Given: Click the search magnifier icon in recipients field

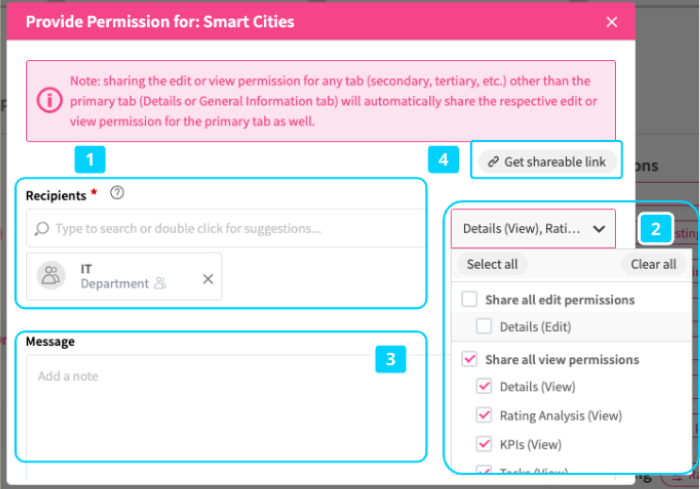Looking at the screenshot, I should coord(42,229).
